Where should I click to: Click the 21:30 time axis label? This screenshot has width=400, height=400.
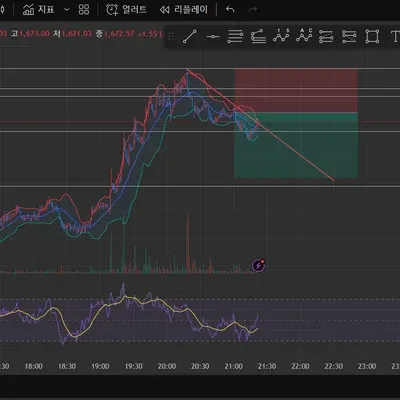(267, 366)
